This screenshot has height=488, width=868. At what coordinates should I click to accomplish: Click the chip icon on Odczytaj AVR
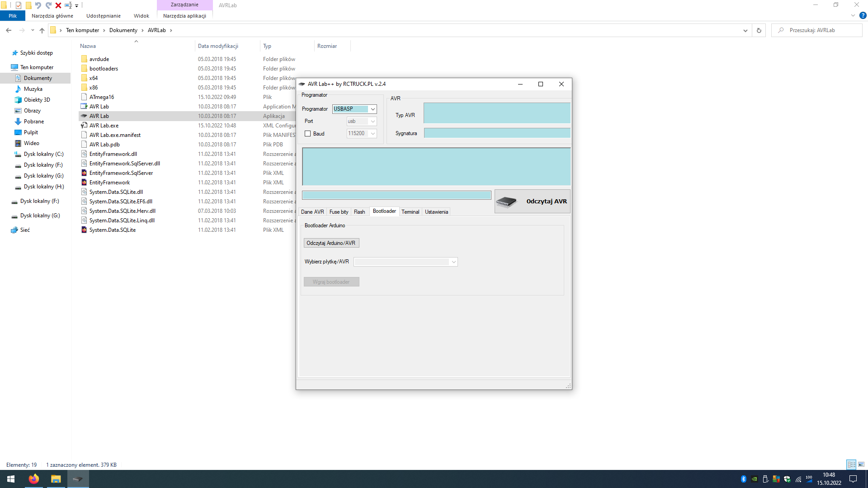tap(506, 202)
